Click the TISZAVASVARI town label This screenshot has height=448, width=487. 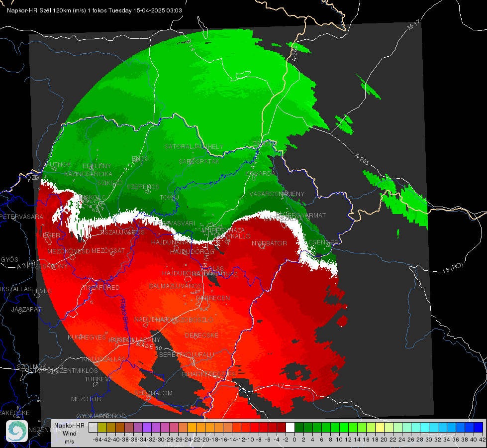tap(173, 223)
